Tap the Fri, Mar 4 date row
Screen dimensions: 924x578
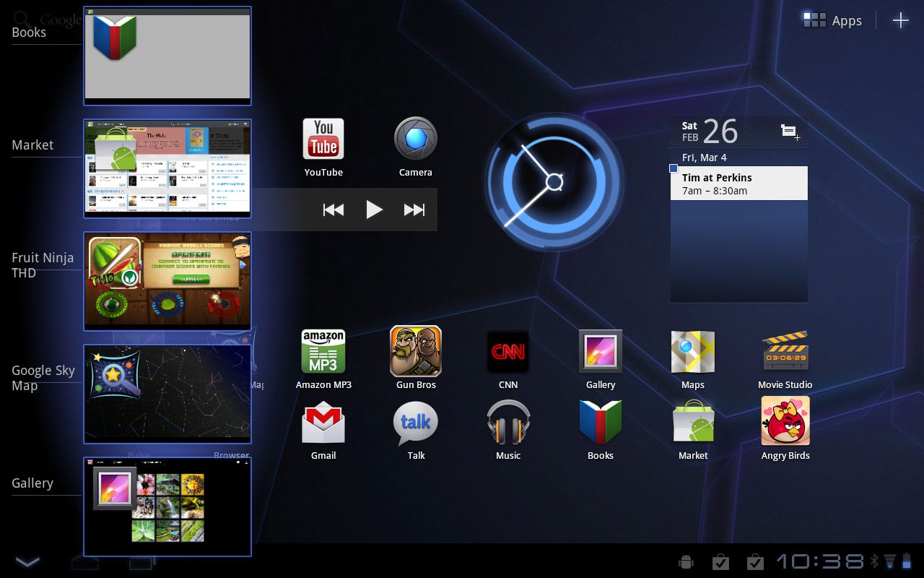(739, 158)
